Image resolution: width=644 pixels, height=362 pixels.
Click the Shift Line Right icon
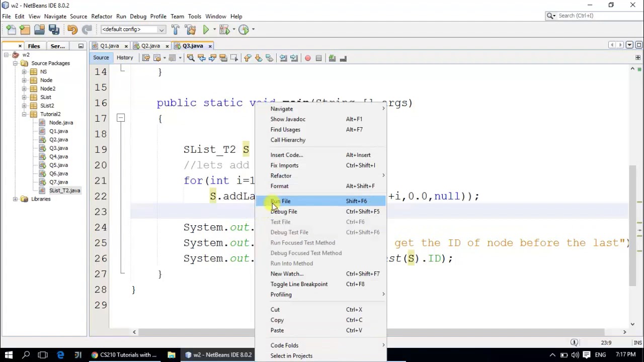pyautogui.click(x=294, y=58)
